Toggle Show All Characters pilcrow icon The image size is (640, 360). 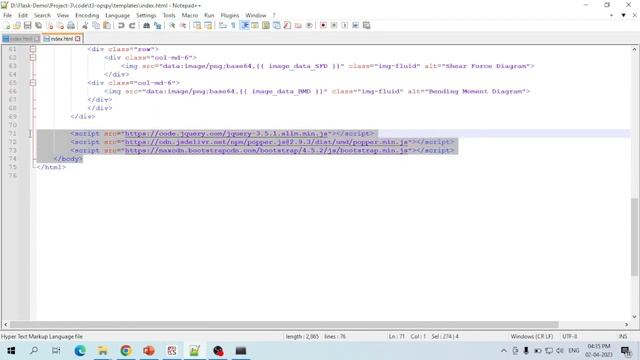click(233, 25)
